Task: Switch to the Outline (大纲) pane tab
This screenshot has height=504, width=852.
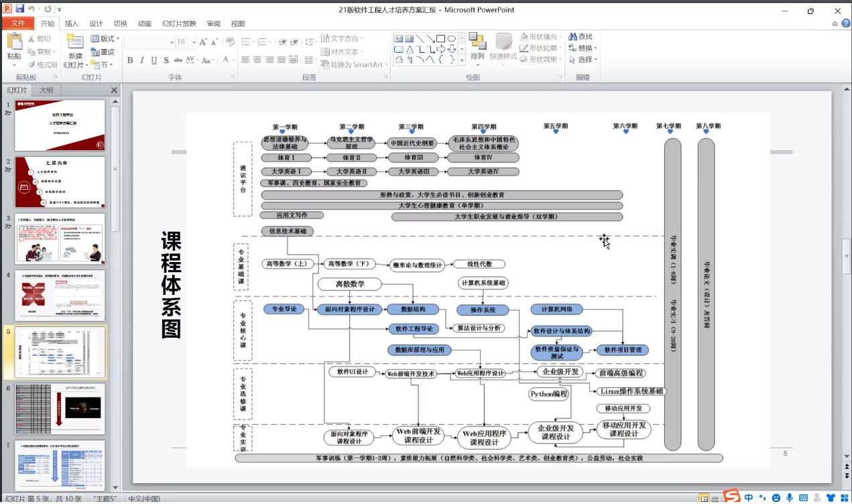Action: 46,90
